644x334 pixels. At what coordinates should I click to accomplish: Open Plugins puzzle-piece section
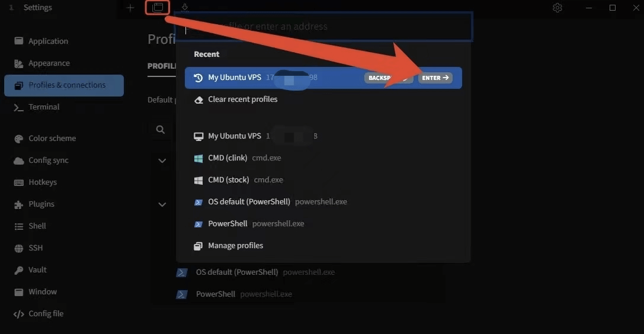tap(63, 204)
